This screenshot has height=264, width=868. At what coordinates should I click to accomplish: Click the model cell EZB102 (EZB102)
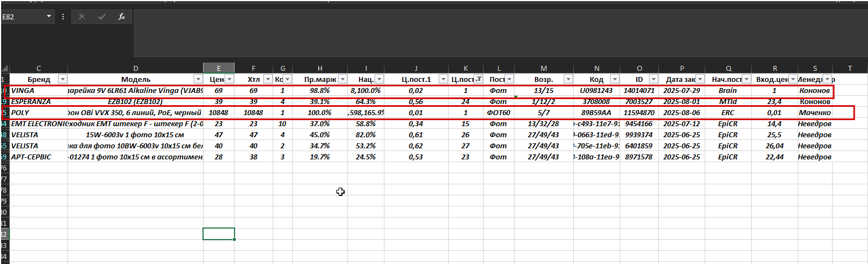coord(136,101)
